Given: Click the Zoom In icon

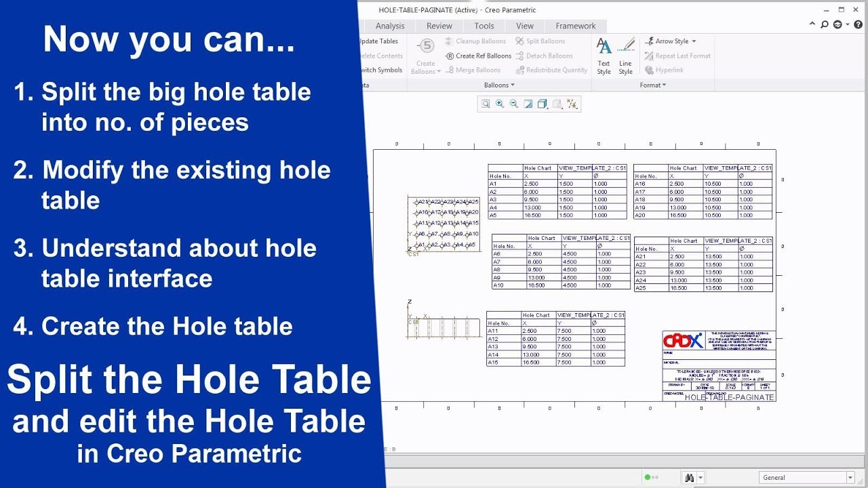Looking at the screenshot, I should pos(500,104).
